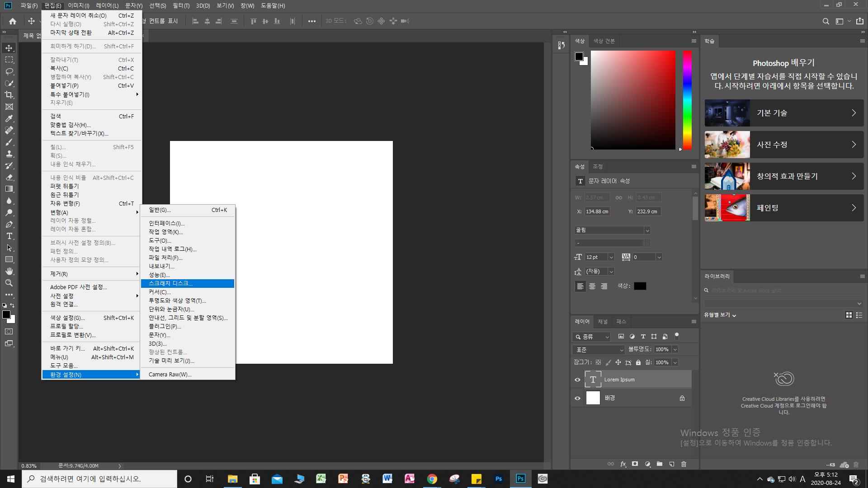The height and width of the screenshot is (488, 868).
Task: Toggle visibility of 배경 layer
Action: [577, 398]
